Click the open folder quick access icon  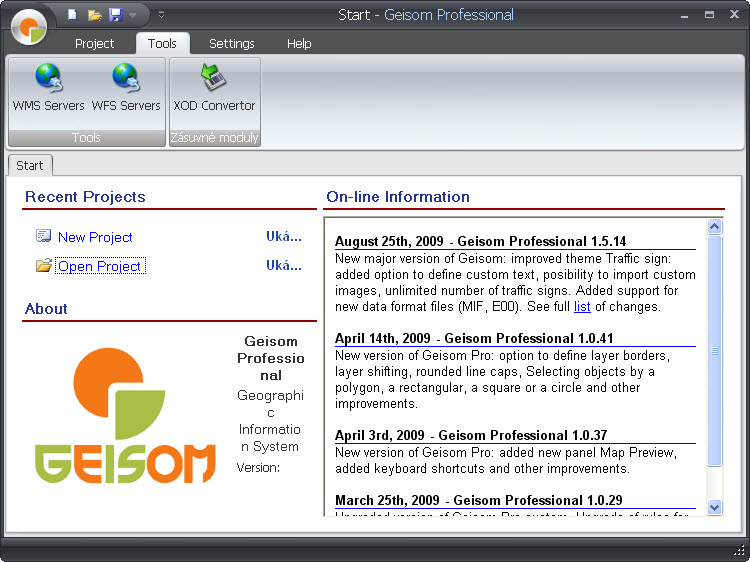tap(95, 15)
